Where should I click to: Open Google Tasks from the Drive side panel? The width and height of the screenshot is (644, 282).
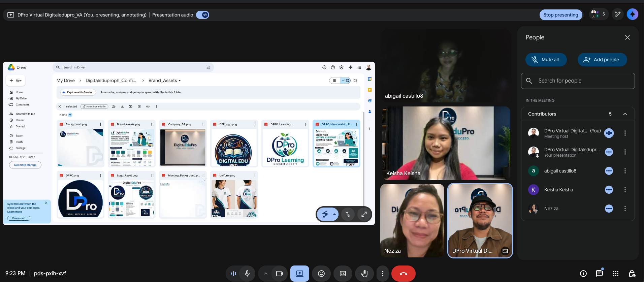[x=369, y=100]
